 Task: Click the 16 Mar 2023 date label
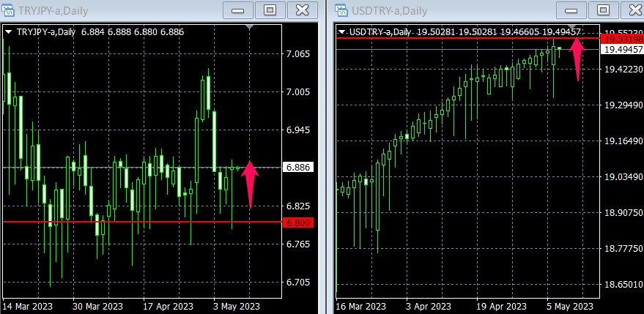[361, 307]
